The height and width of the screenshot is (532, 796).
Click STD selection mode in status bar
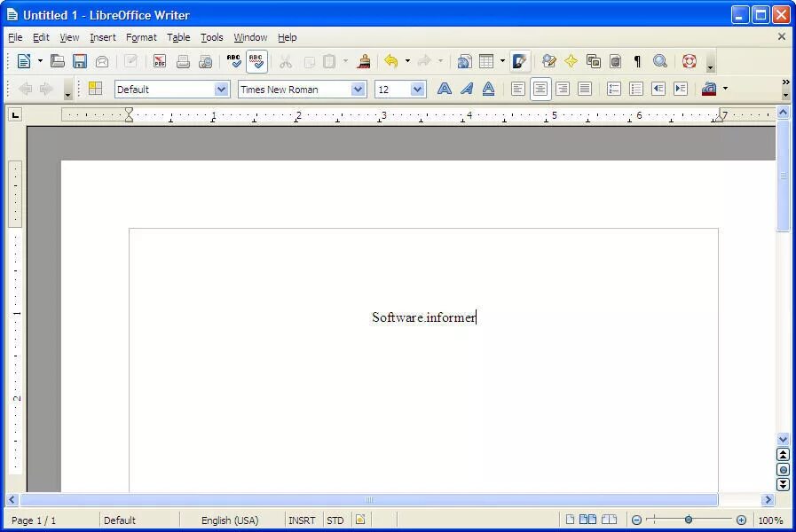click(335, 520)
